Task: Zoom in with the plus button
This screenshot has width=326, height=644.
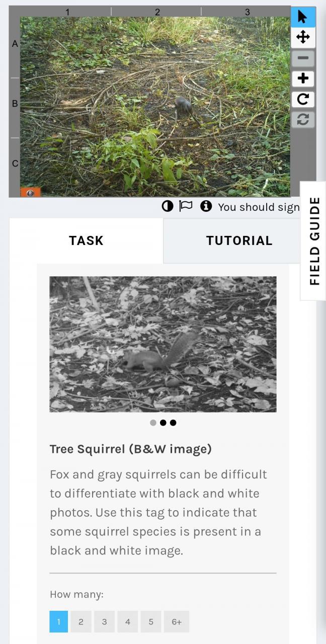Action: (303, 78)
